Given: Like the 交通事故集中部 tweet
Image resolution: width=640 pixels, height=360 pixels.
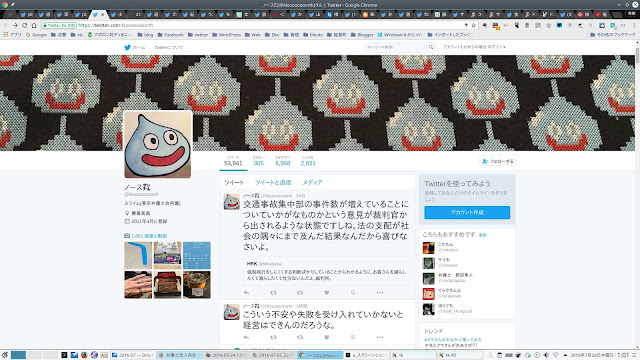Looking at the screenshot, I should pos(327,292).
